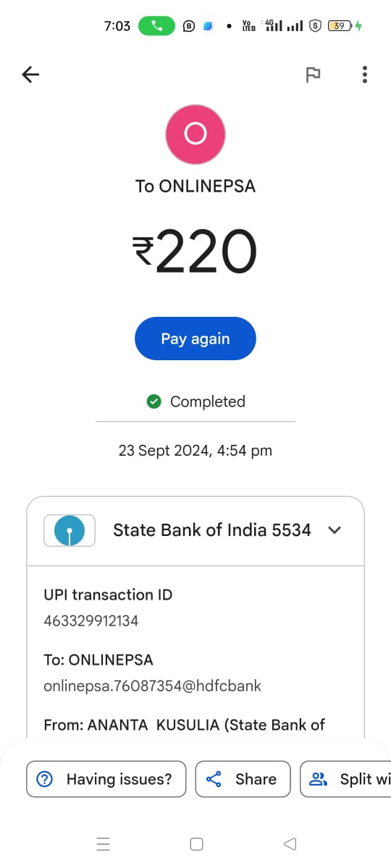The image size is (391, 868).
Task: Click the Having issues? button
Action: (106, 779)
